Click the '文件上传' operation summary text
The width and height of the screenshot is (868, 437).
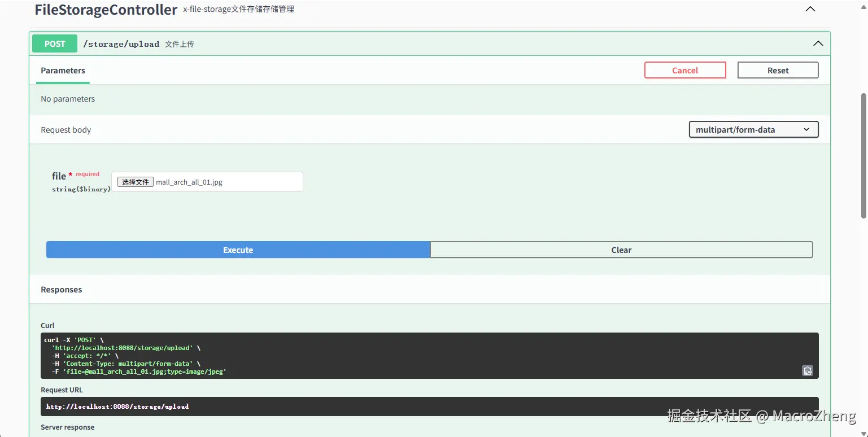(180, 44)
